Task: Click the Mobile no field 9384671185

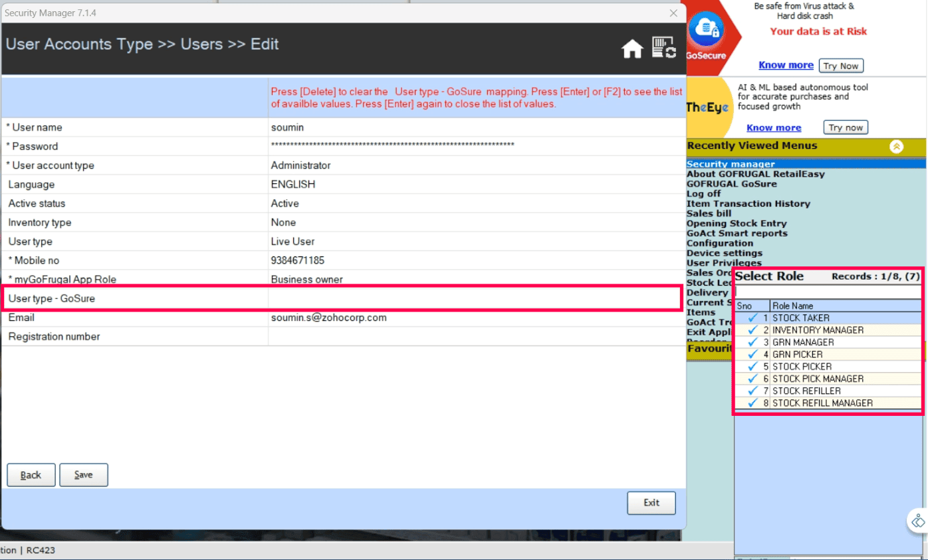Action: (476, 260)
